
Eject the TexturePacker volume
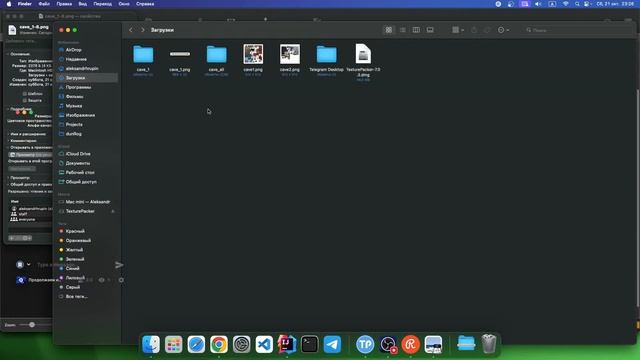point(113,211)
